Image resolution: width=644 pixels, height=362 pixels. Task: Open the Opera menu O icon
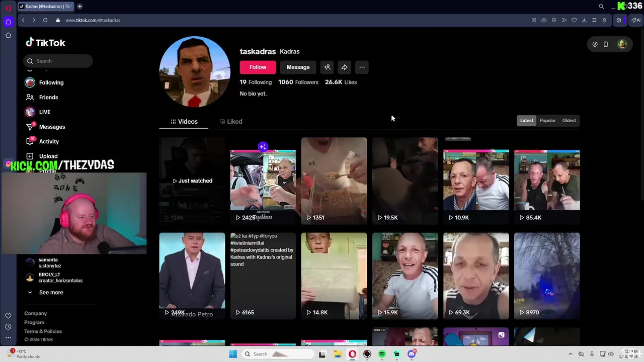(x=8, y=8)
